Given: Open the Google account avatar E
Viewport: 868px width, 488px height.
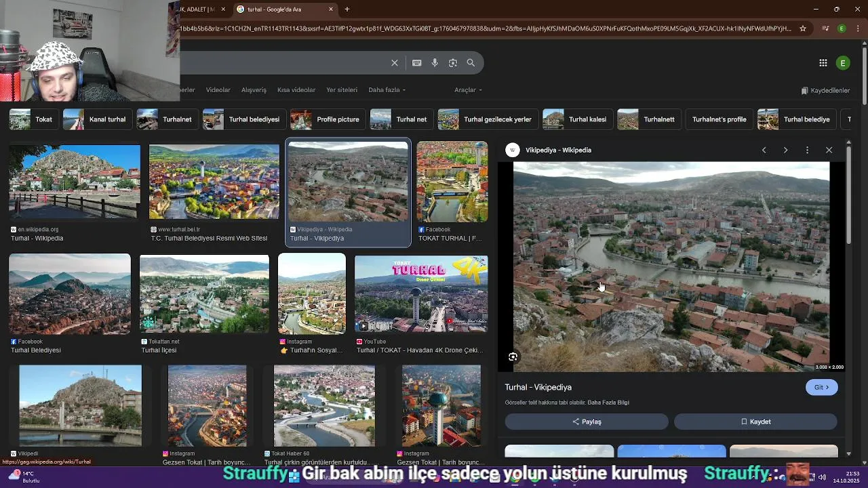Looking at the screenshot, I should 843,63.
